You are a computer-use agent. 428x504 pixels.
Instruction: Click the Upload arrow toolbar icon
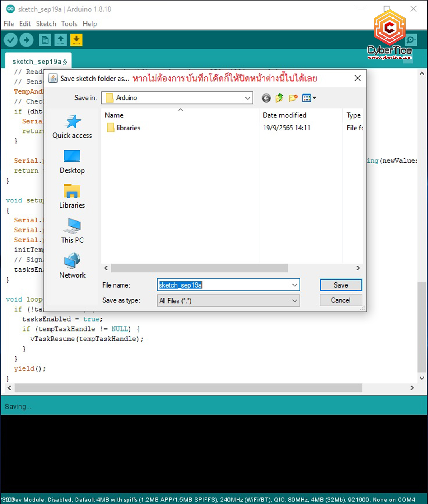pyautogui.click(x=27, y=40)
